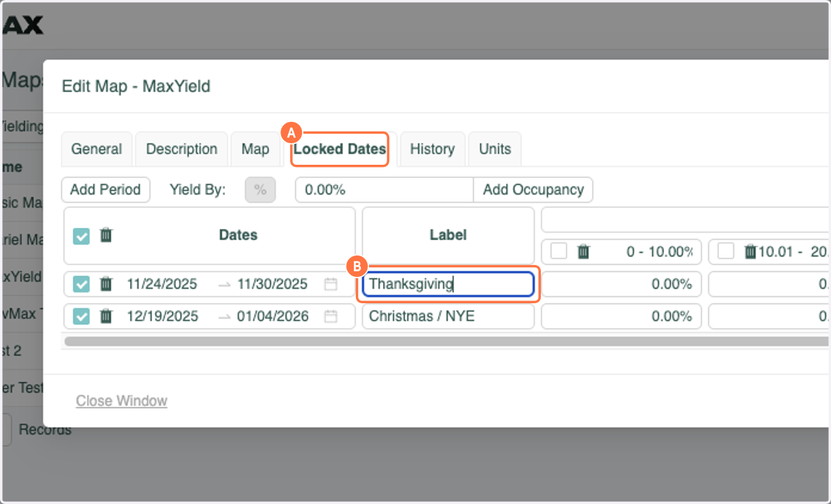831x504 pixels.
Task: Click the Edit Map - MaxYield title
Action: (136, 87)
